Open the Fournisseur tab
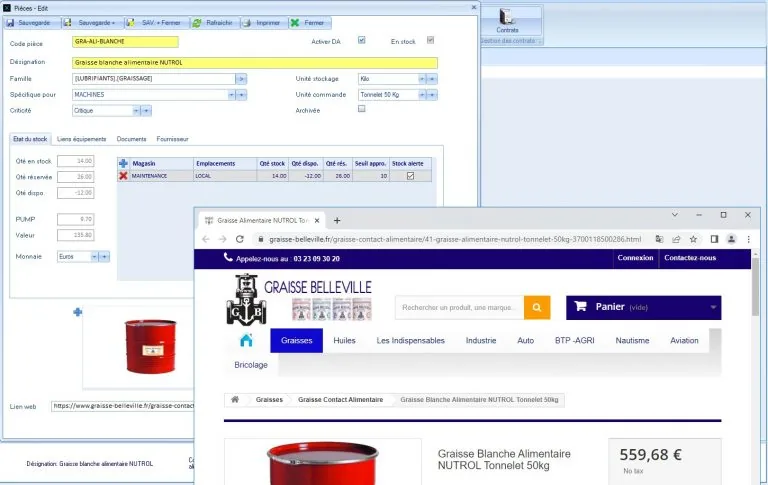This screenshot has width=768, height=485. coord(172,139)
